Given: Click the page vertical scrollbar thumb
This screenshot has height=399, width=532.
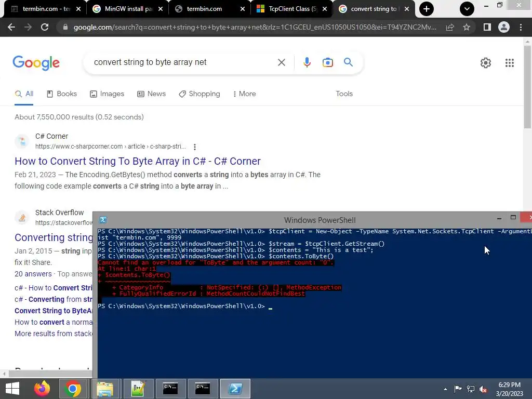Looking at the screenshot, I should [528, 86].
